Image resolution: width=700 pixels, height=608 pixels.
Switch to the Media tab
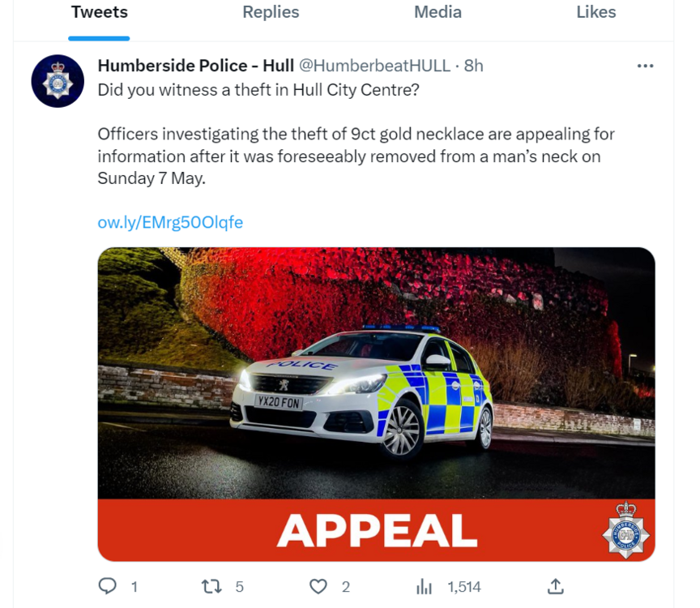(x=437, y=12)
